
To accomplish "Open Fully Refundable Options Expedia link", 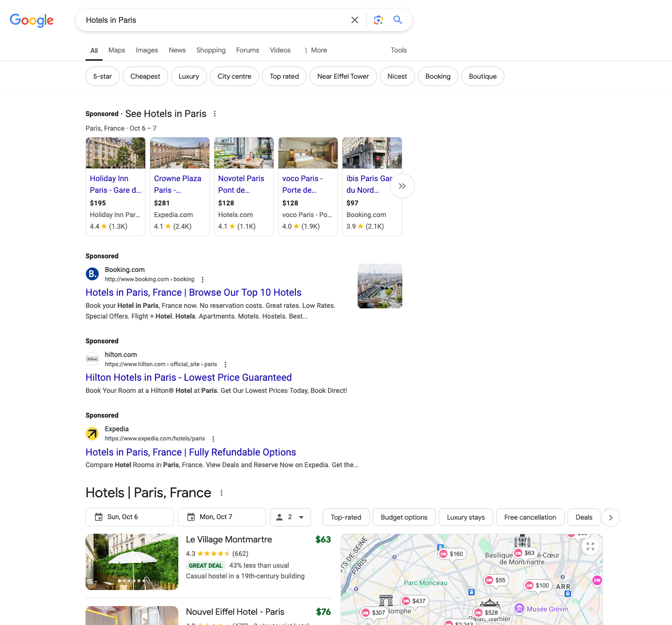I will coord(191,452).
